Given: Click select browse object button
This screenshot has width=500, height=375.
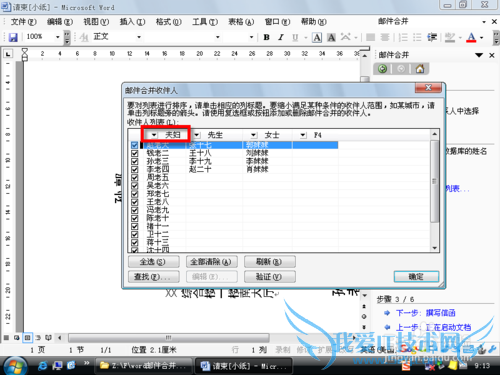Looking at the screenshot, I should [364, 316].
